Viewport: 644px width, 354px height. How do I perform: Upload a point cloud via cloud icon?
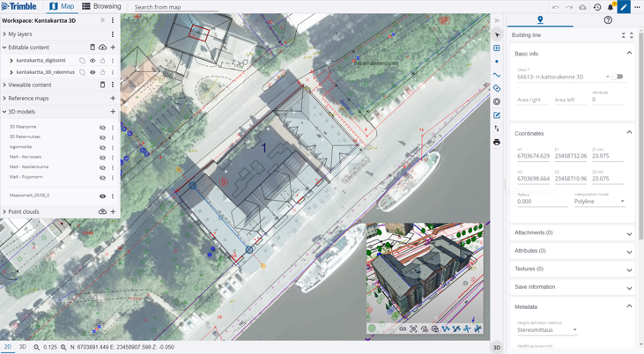click(x=102, y=211)
